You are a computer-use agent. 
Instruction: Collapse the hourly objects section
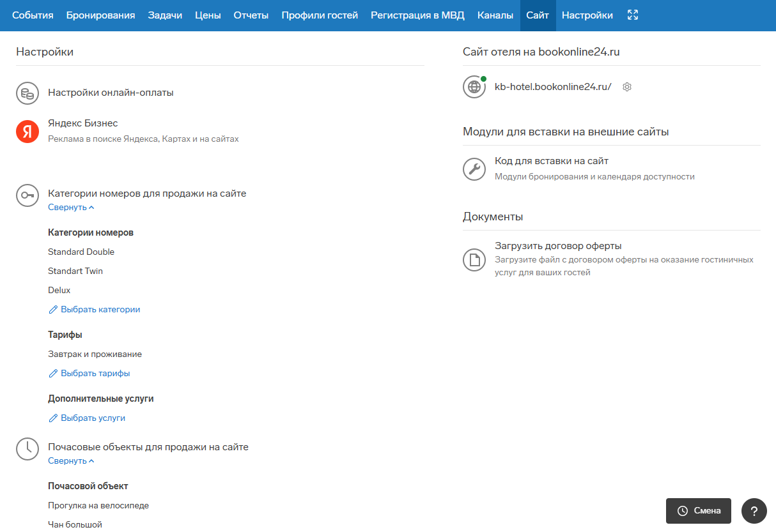click(71, 461)
